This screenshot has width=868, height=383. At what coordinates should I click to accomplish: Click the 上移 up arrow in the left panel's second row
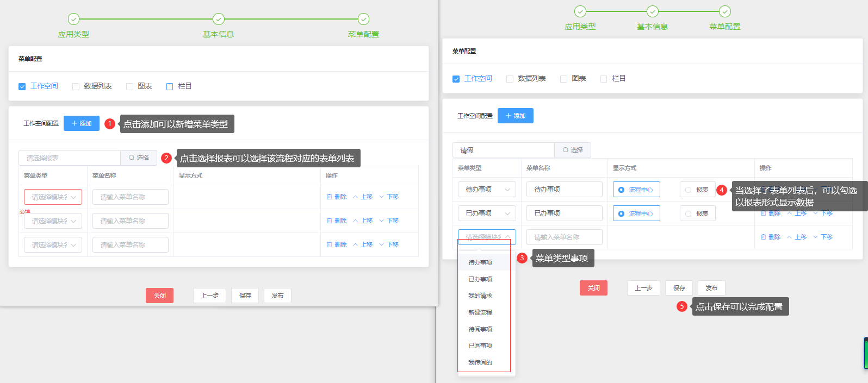[356, 221]
